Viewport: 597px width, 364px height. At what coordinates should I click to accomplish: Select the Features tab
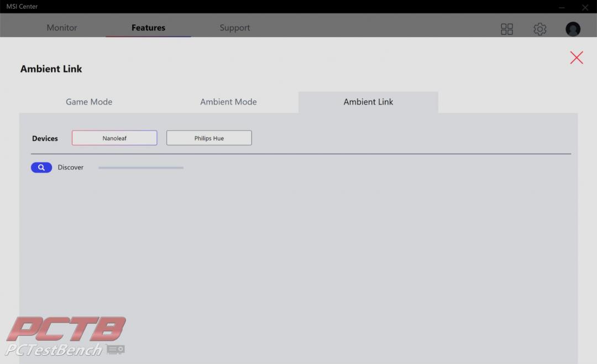click(x=148, y=28)
